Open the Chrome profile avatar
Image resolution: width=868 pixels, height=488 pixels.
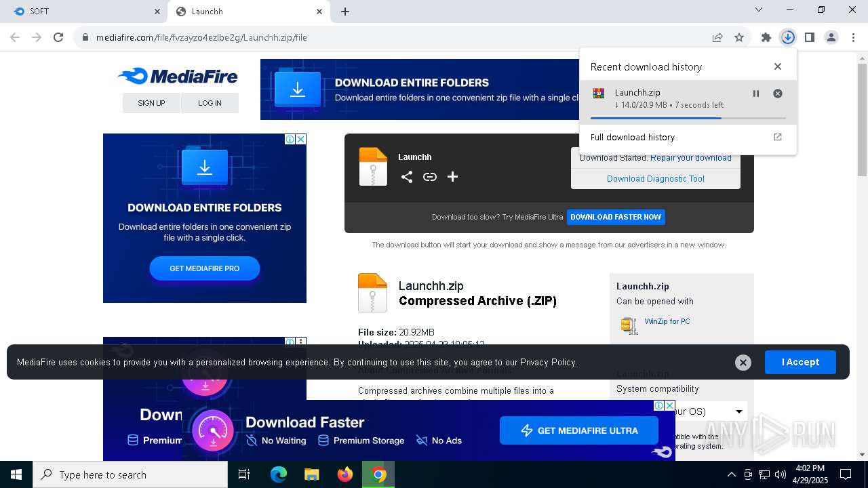[831, 37]
